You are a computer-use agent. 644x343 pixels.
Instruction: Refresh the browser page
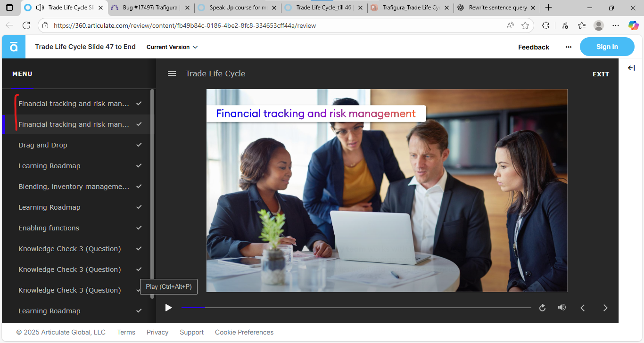tap(26, 25)
